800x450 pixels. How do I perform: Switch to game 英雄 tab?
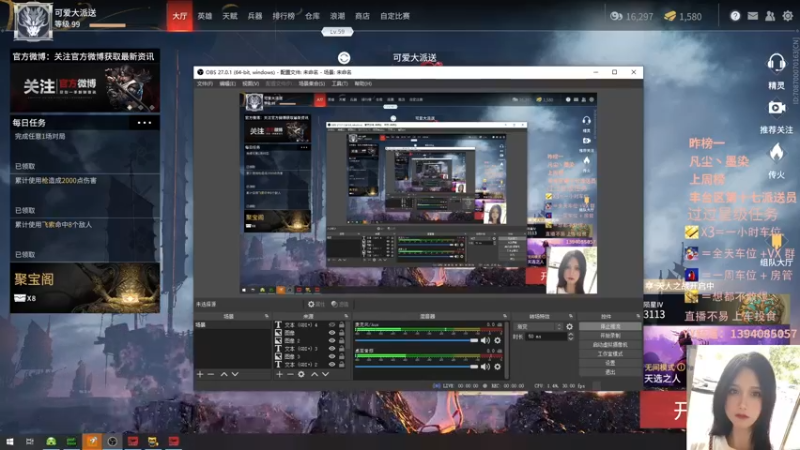[x=205, y=16]
